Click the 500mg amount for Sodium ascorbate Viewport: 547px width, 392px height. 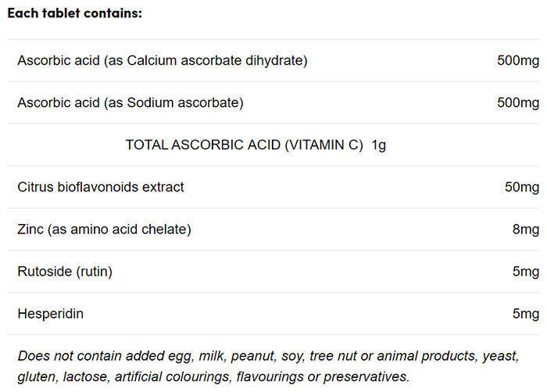(517, 102)
